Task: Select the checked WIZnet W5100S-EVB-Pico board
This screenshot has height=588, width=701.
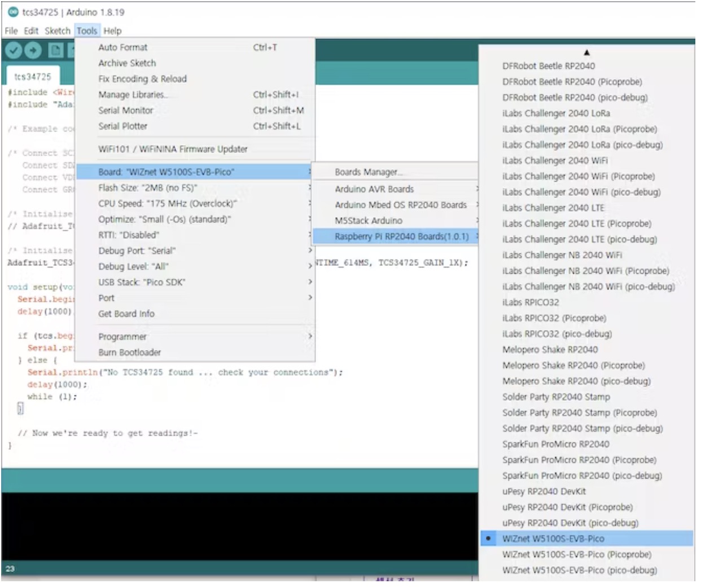Action: click(x=553, y=539)
